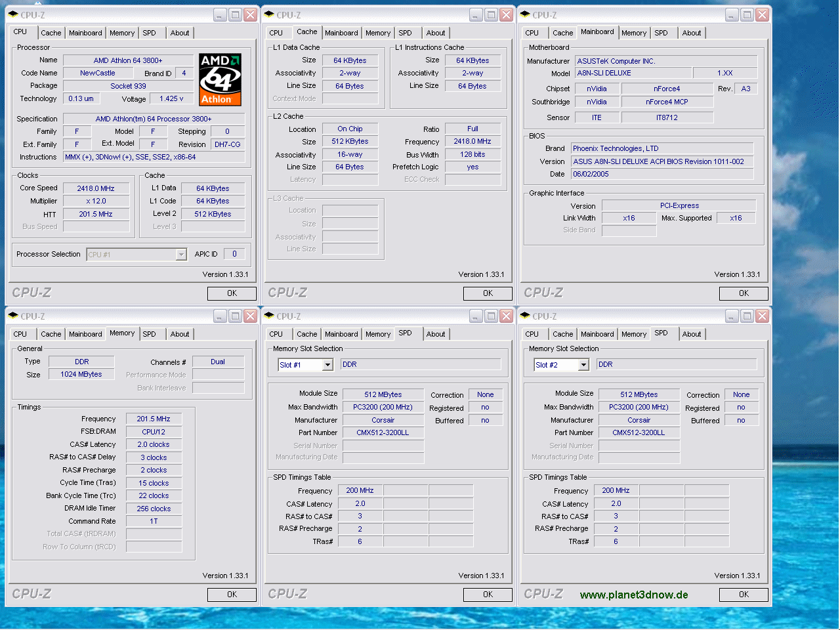Click the Technology value "0.13 um"
The width and height of the screenshot is (840, 630).
coord(81,98)
